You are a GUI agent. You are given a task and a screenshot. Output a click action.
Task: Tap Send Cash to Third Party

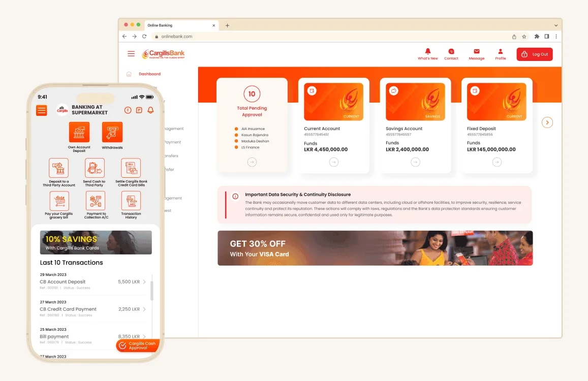click(x=95, y=168)
